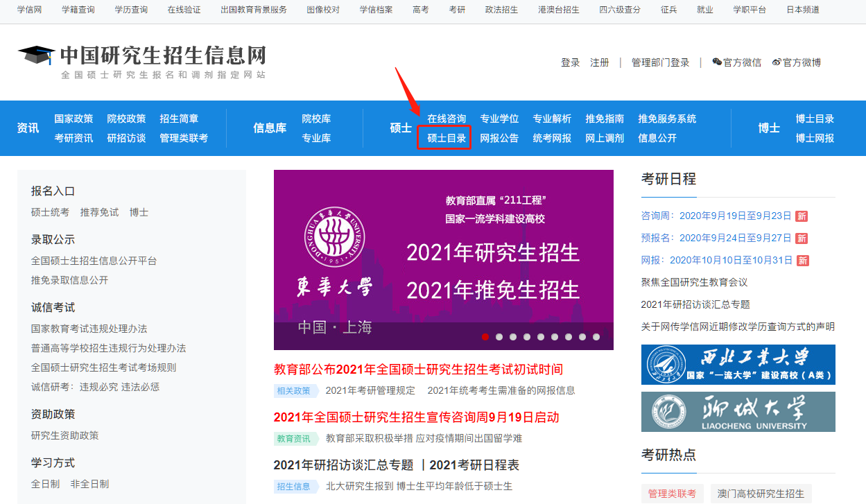
Task: Select the 招生信息 tag icon
Action: (295, 486)
